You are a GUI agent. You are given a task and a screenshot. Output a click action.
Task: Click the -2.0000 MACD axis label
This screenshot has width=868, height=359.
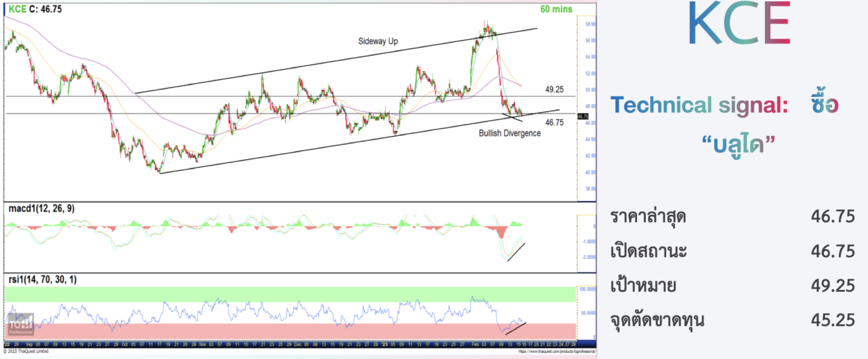point(589,257)
